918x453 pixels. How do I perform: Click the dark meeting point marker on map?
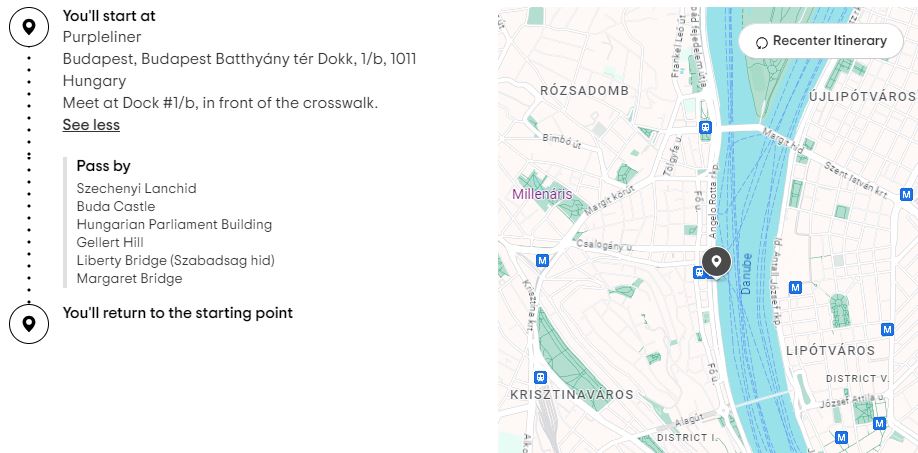(x=716, y=262)
